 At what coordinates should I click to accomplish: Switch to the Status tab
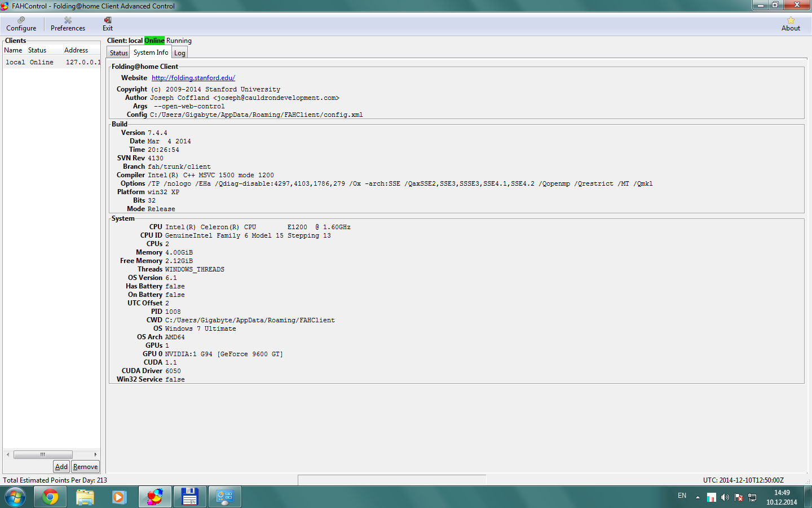pyautogui.click(x=118, y=52)
